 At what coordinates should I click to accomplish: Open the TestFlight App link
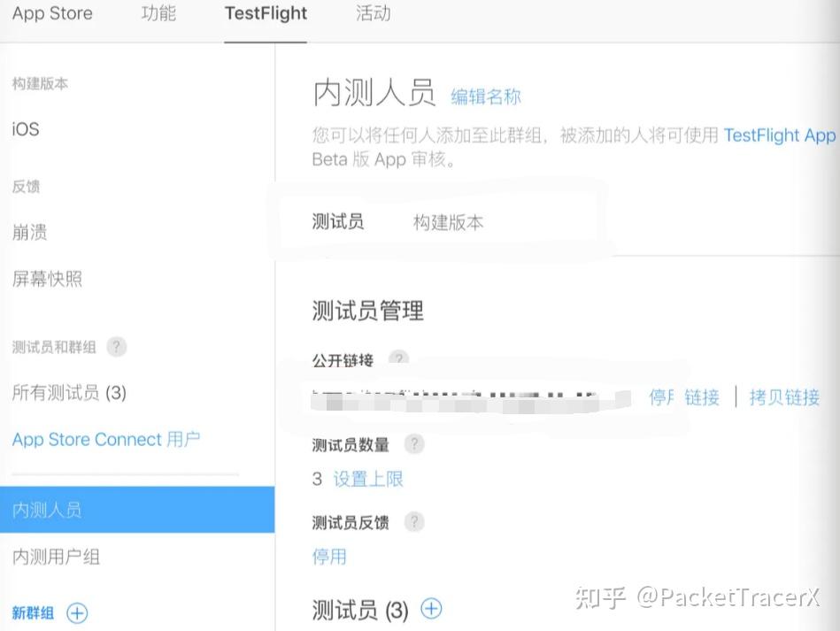click(x=780, y=135)
